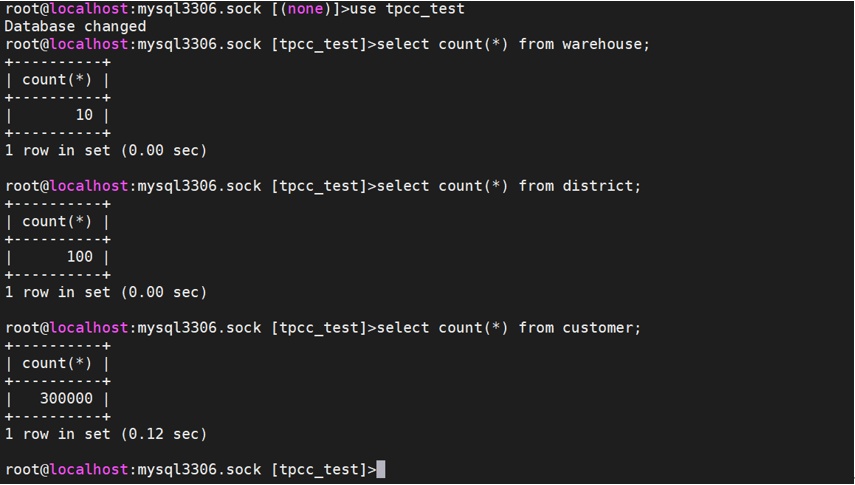The height and width of the screenshot is (485, 855).
Task: Click the word 'customer' in the query
Action: click(598, 328)
